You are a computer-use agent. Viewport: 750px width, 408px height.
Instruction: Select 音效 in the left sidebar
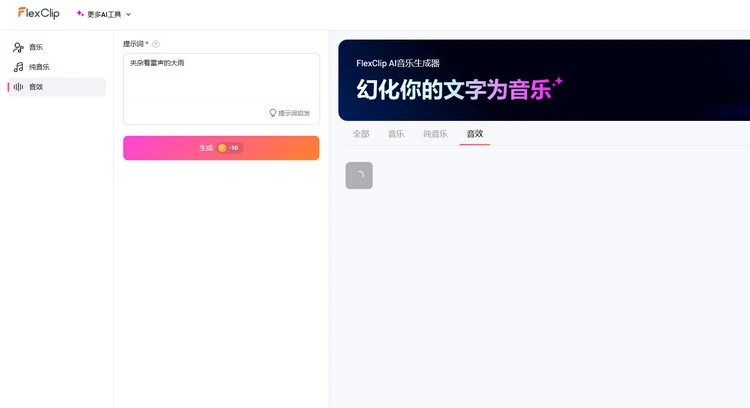point(56,87)
